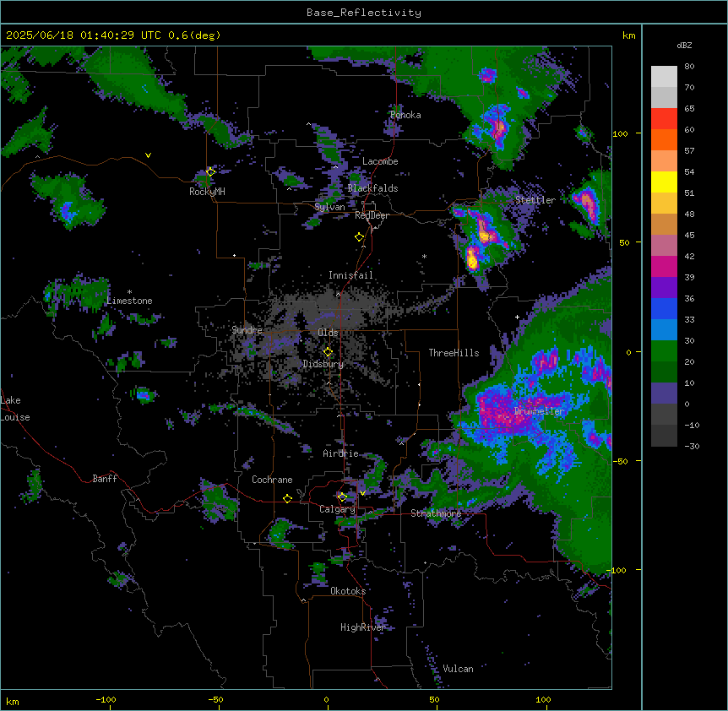Click the km unit label at bottom left

[13, 702]
